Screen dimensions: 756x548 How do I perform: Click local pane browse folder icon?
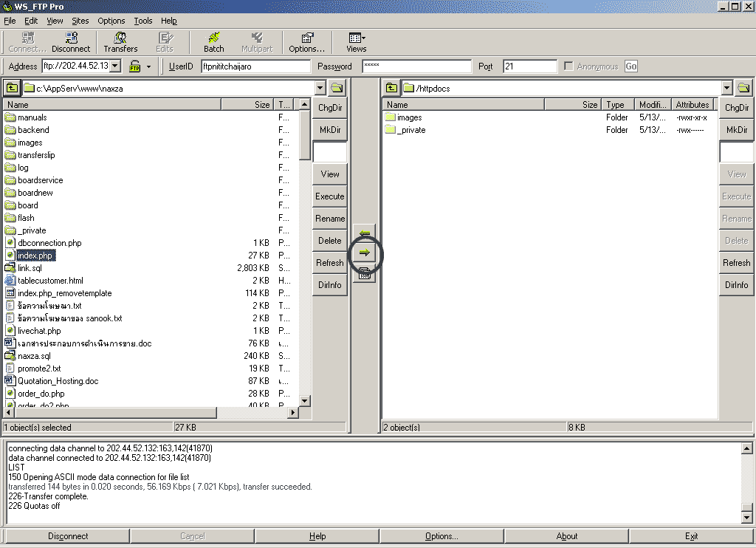(x=337, y=88)
